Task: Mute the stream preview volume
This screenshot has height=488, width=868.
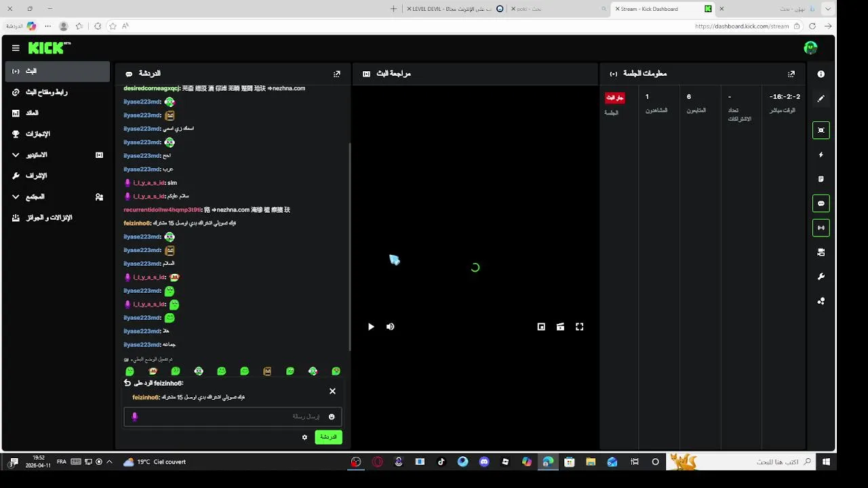Action: [x=391, y=327]
